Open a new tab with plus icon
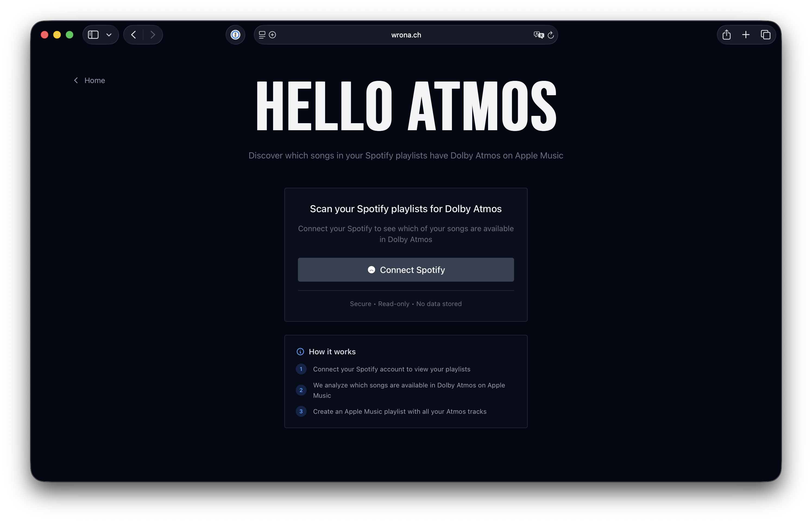Viewport: 812px width, 522px height. (x=745, y=34)
